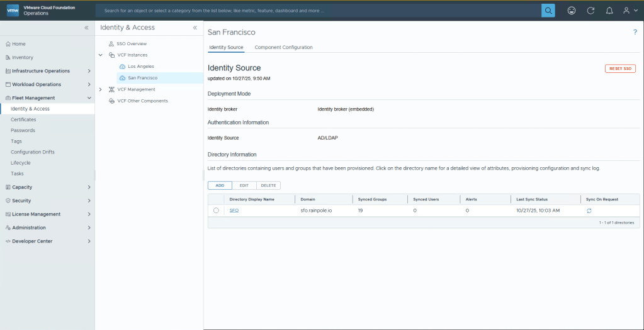Switch to Component Configuration tab
Screen dimensions: 644x330
(x=283, y=47)
